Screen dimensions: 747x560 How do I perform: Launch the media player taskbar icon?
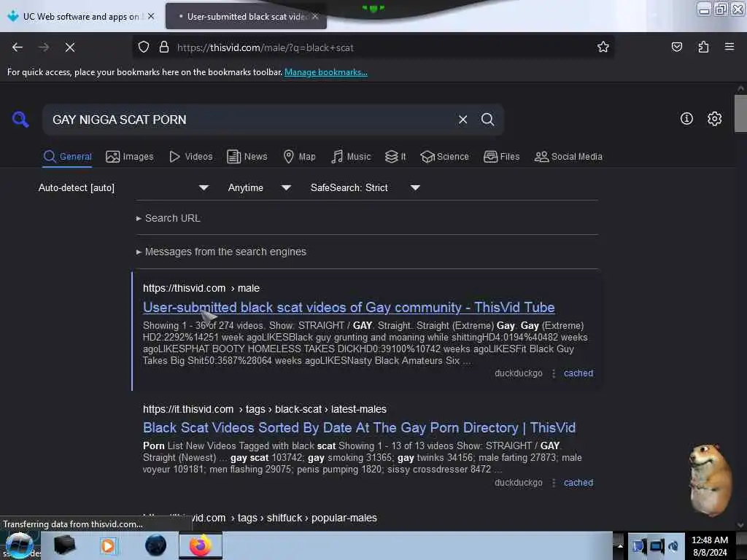(x=108, y=545)
